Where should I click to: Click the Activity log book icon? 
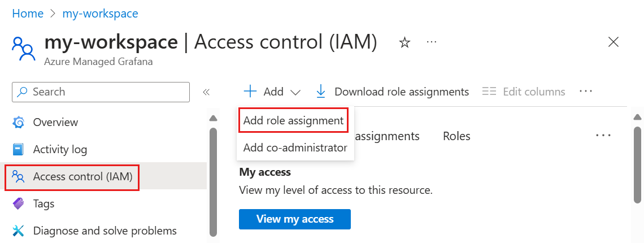pyautogui.click(x=19, y=150)
